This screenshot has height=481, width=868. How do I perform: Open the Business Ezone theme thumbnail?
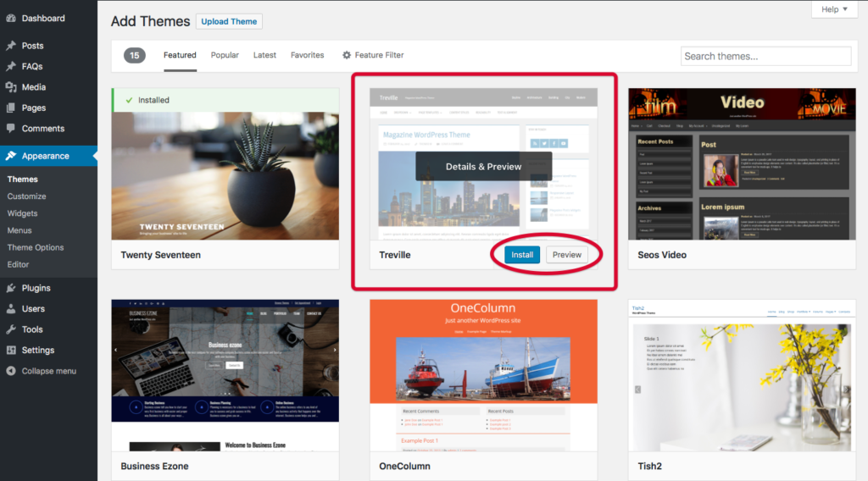[x=225, y=375]
